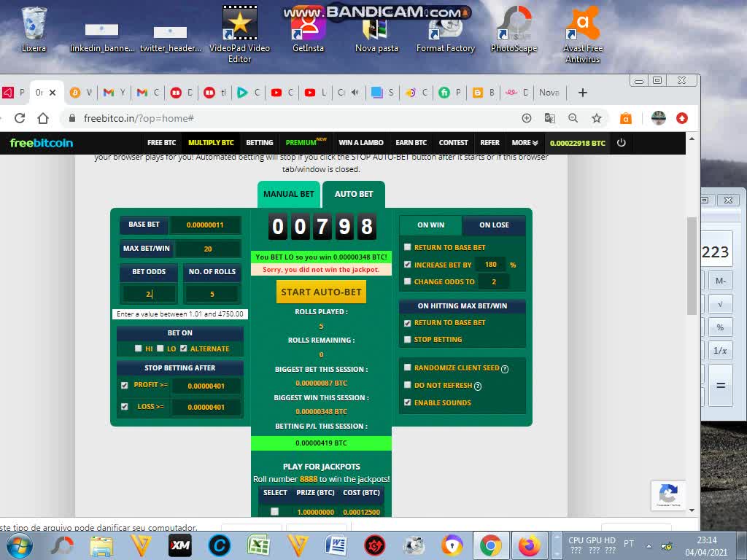Open Windows Start menu
Screen dimensions: 747x560
pyautogui.click(x=20, y=545)
